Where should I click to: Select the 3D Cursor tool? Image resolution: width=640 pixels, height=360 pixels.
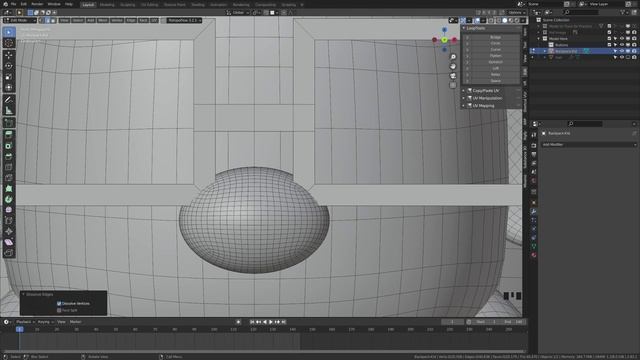9,43
